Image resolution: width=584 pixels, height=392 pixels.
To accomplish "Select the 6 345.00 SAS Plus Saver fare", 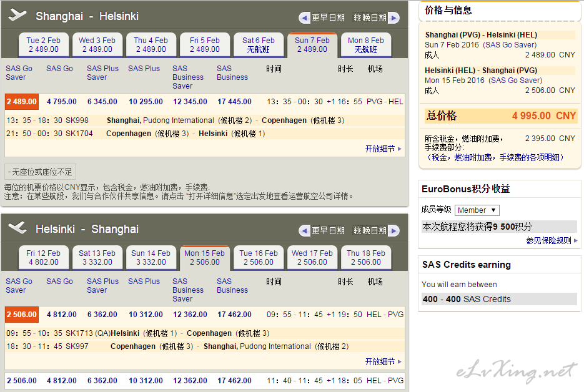I will pos(102,102).
